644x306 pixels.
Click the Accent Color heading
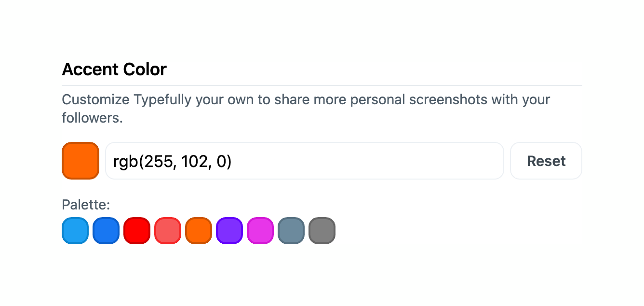pyautogui.click(x=114, y=70)
